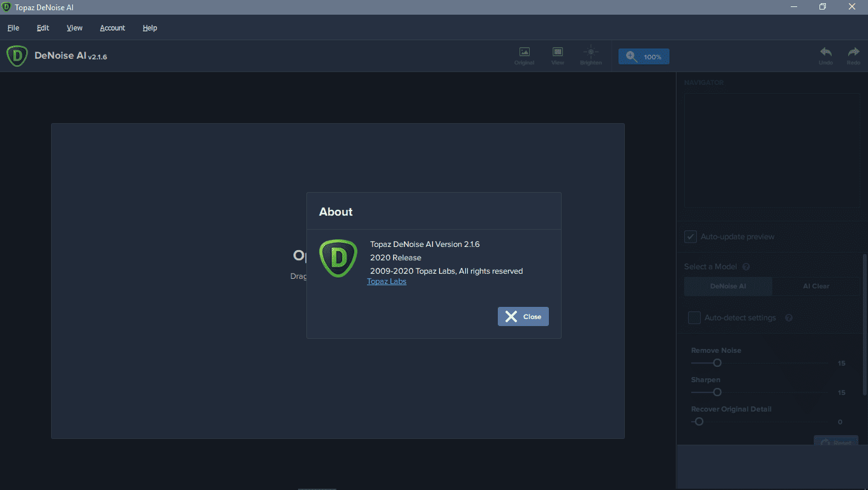Close the About dialog with the Close button
Screen dimensions: 868x490
pos(523,316)
